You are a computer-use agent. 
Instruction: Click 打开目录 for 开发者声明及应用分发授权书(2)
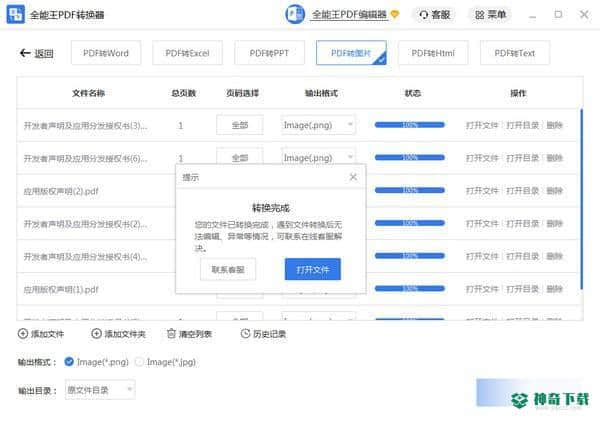[523, 223]
